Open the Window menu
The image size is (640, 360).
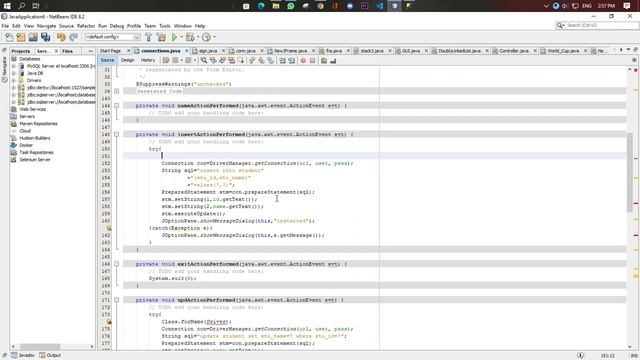(182, 26)
